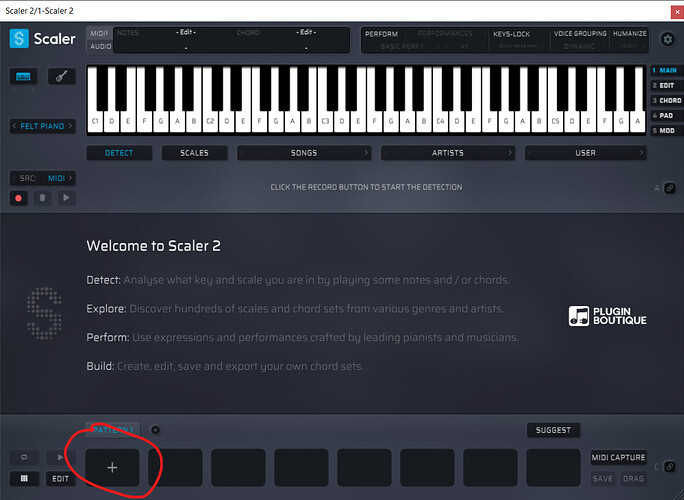Select the second empty chord pad
684x500 pixels.
pos(175,468)
